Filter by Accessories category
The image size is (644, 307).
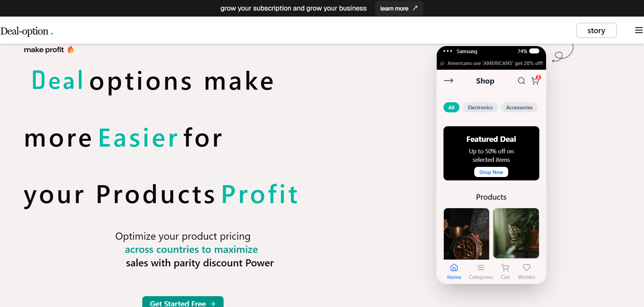[519, 107]
